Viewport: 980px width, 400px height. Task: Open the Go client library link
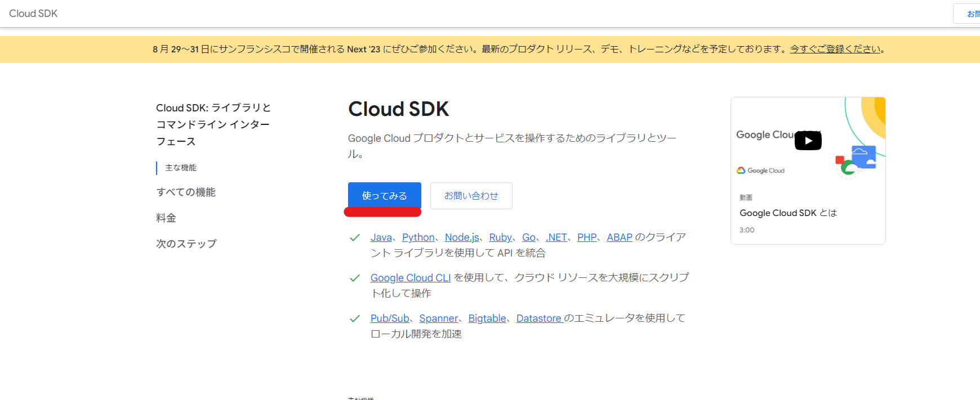point(529,237)
